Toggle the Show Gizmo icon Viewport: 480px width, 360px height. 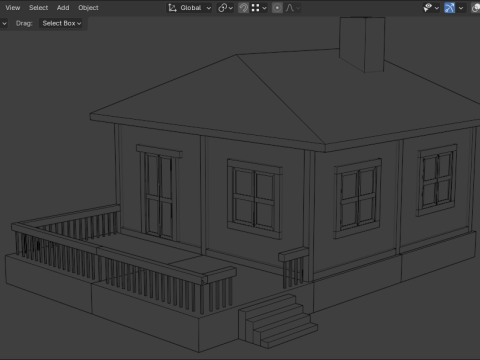point(449,8)
